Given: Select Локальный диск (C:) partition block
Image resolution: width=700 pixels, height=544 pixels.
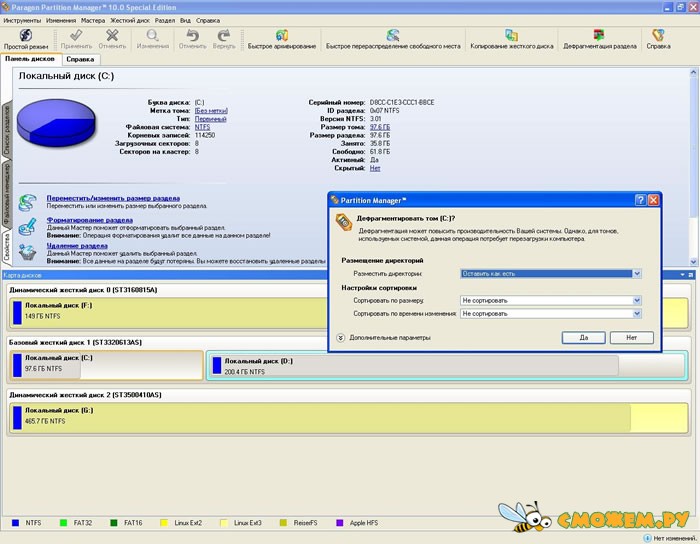Looking at the screenshot, I should (107, 365).
